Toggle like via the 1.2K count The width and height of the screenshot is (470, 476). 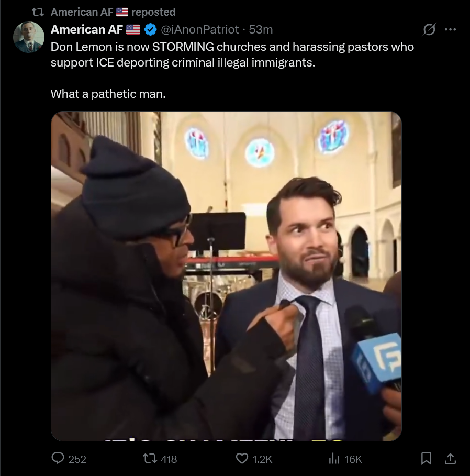tap(262, 459)
